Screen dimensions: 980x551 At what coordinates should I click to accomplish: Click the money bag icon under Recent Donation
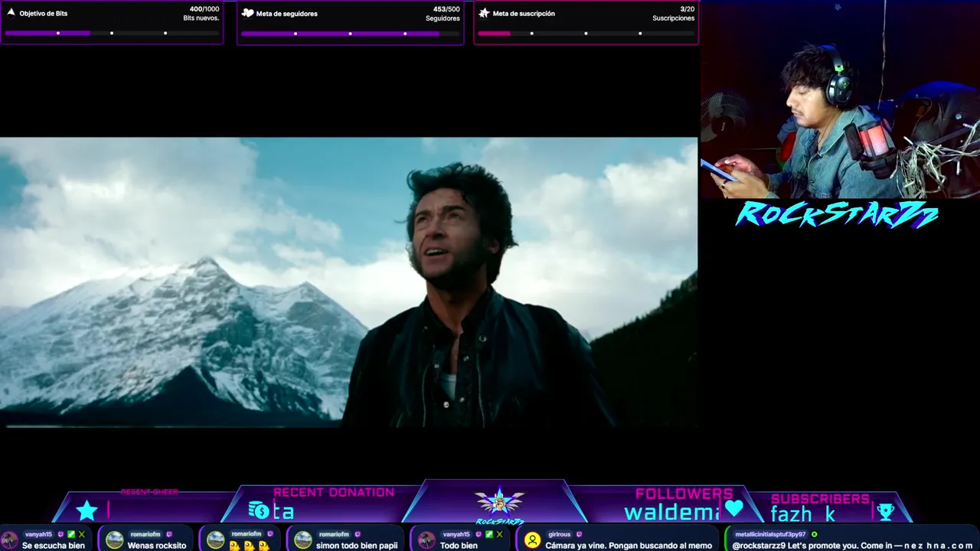(259, 510)
